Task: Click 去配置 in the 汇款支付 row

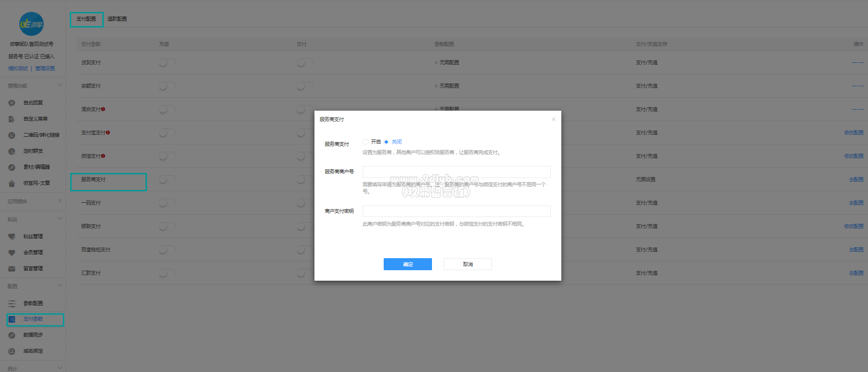Action: coord(856,273)
